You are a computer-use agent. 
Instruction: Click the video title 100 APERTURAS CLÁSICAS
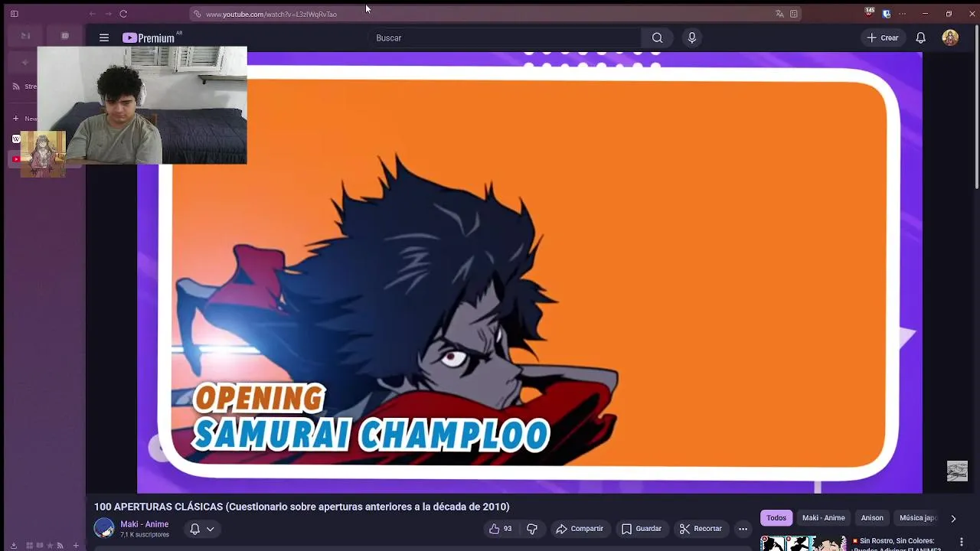click(302, 507)
